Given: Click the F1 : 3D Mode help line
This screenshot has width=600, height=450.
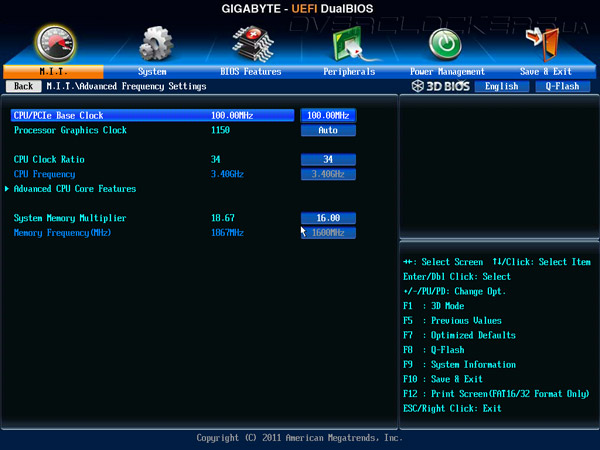Looking at the screenshot, I should coord(434,306).
